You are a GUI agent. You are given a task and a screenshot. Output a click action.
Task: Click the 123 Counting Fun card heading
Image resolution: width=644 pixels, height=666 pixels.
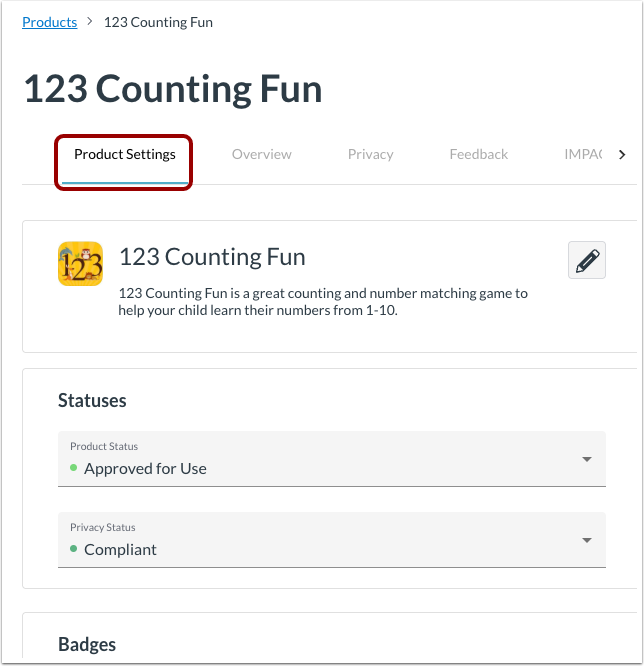coord(212,257)
